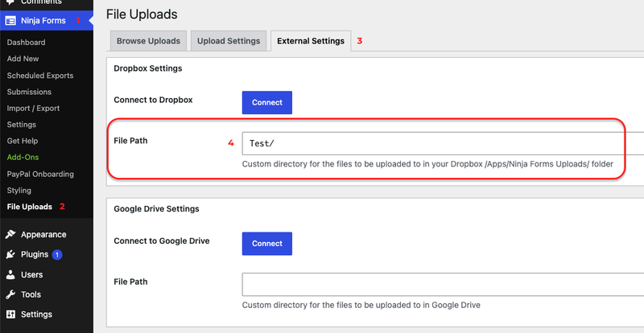The width and height of the screenshot is (644, 333).
Task: Open PayPal Onboarding page
Action: point(40,174)
